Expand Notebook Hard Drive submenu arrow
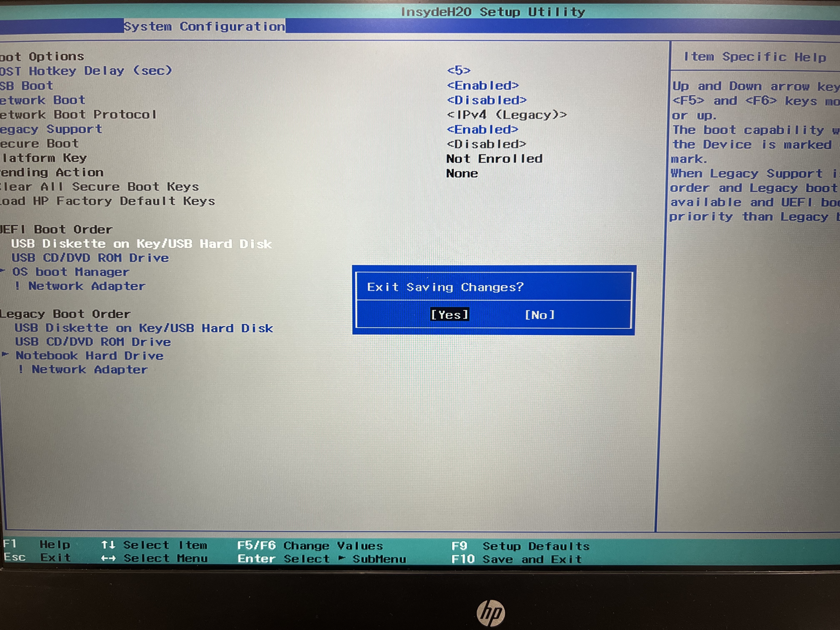Image resolution: width=840 pixels, height=630 pixels. point(5,354)
